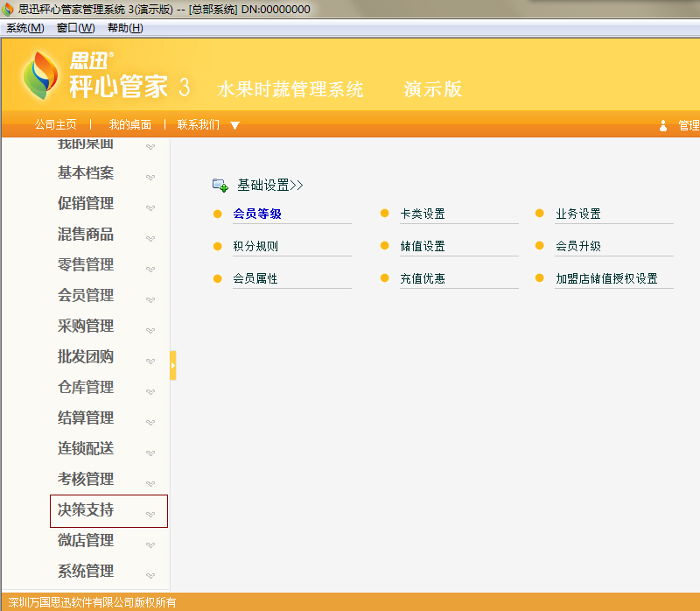This screenshot has height=611, width=700.
Task: Click the yellow bullet beside 卡类设置
Action: click(x=385, y=214)
